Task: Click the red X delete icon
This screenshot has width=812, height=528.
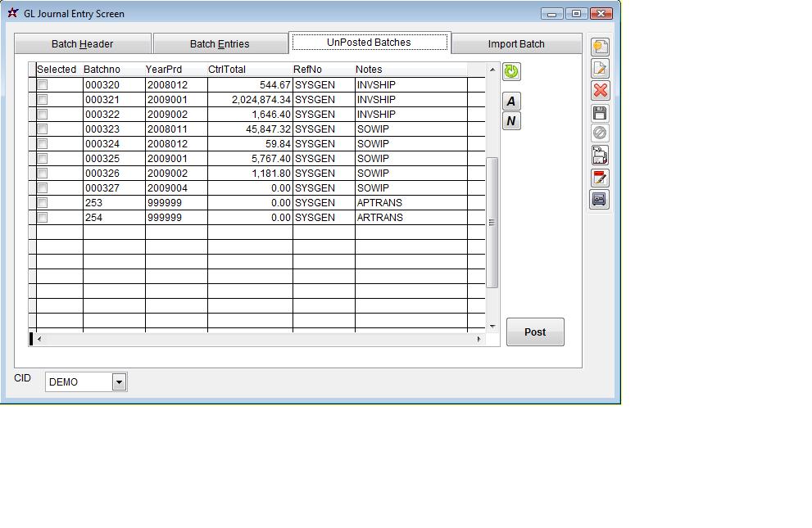Action: click(x=600, y=91)
